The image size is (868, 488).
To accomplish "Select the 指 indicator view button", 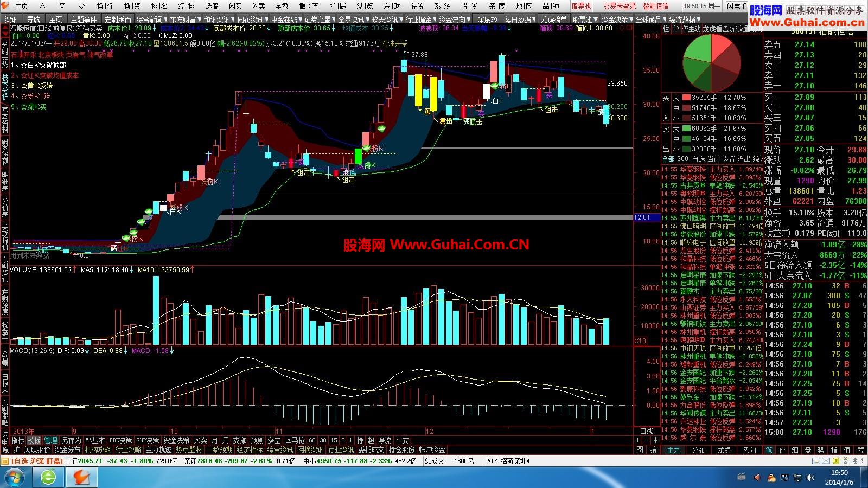I will [x=834, y=450].
